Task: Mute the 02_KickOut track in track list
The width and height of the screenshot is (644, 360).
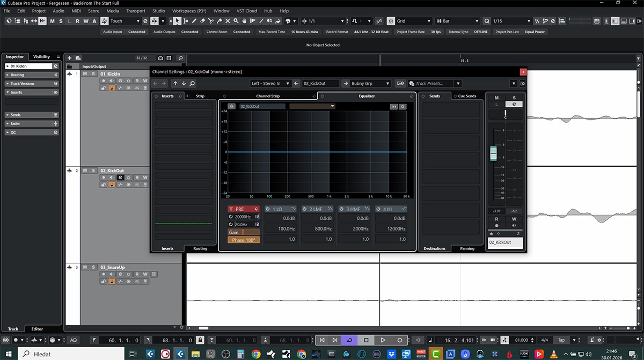Action: tap(85, 170)
